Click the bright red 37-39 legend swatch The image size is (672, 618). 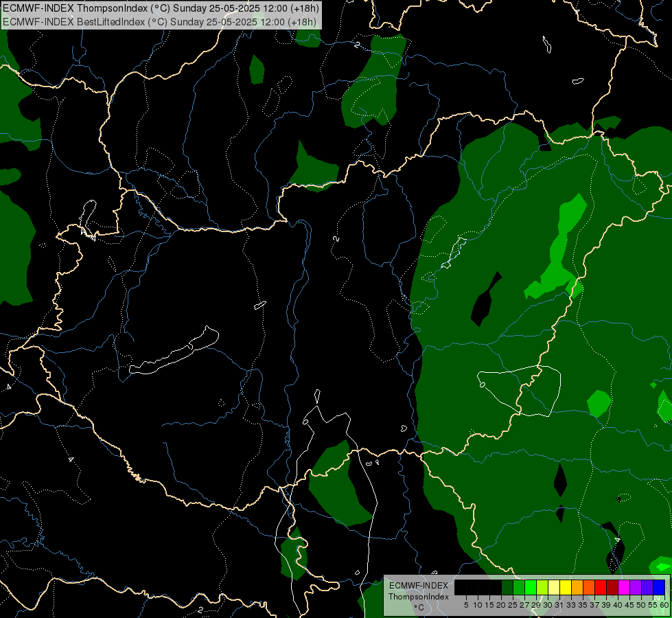tap(601, 587)
